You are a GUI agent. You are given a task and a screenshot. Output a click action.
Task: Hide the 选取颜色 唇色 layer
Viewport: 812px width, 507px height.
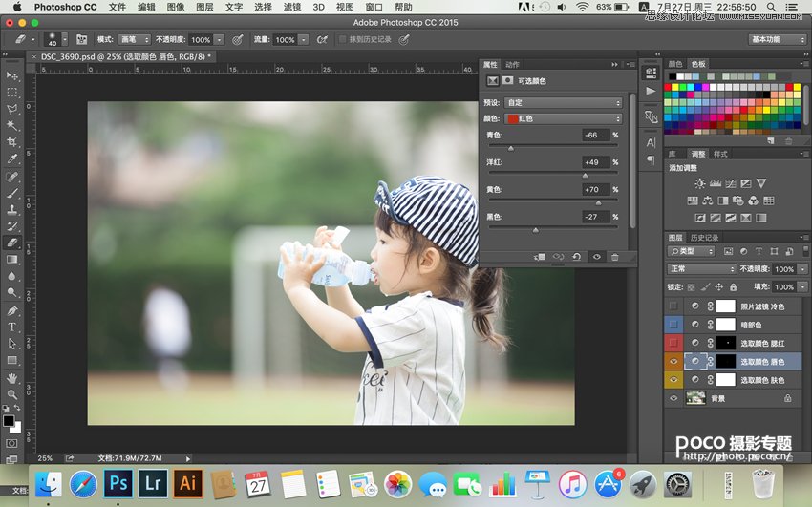673,361
